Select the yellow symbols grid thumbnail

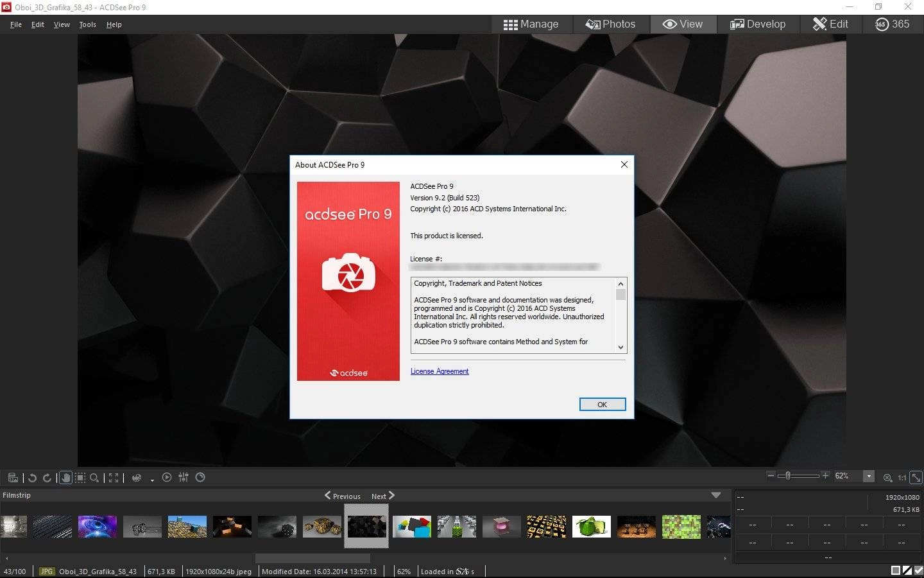547,527
